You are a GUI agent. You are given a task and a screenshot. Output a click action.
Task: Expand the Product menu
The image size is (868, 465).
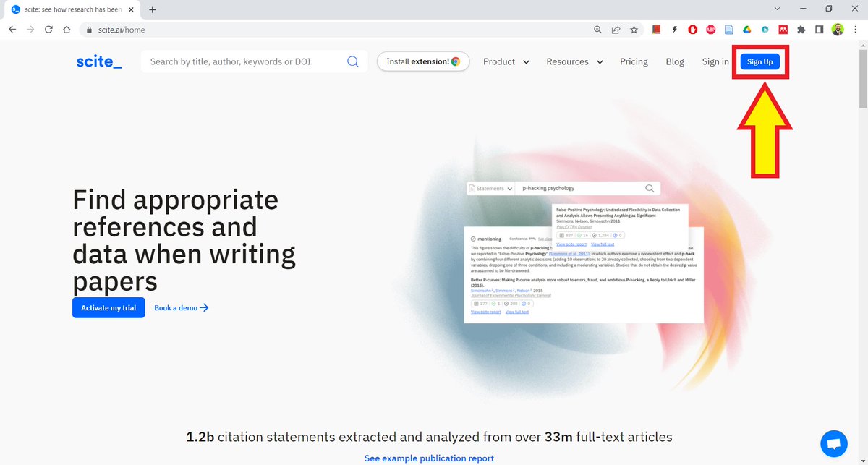(x=506, y=61)
